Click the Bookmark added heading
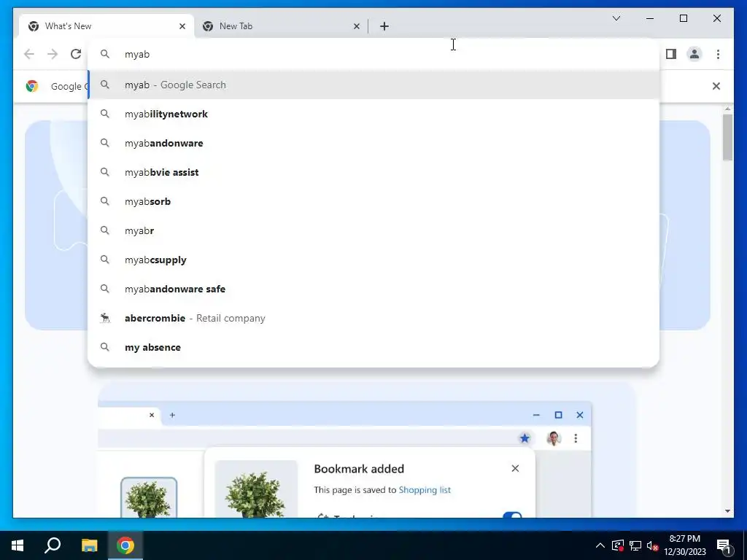 pyautogui.click(x=359, y=469)
